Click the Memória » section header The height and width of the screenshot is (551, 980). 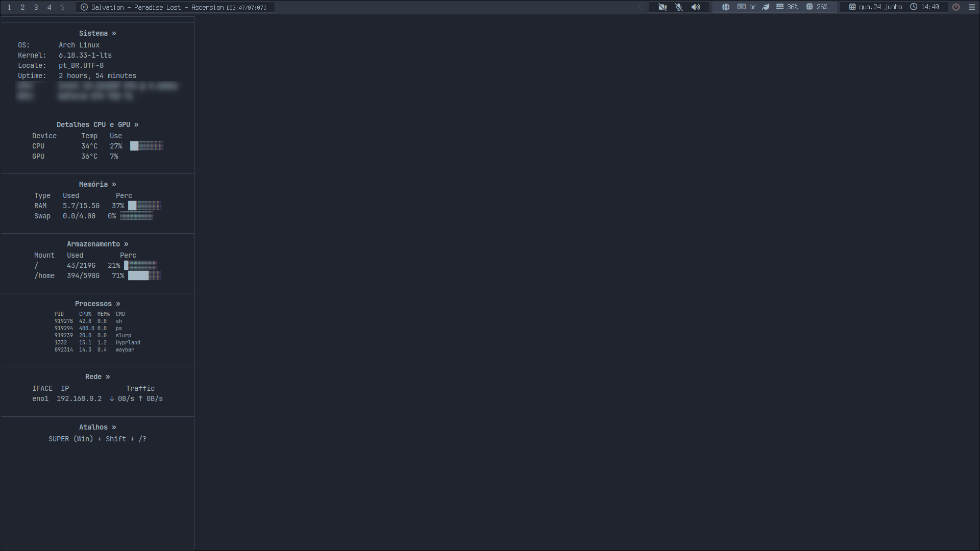(97, 184)
